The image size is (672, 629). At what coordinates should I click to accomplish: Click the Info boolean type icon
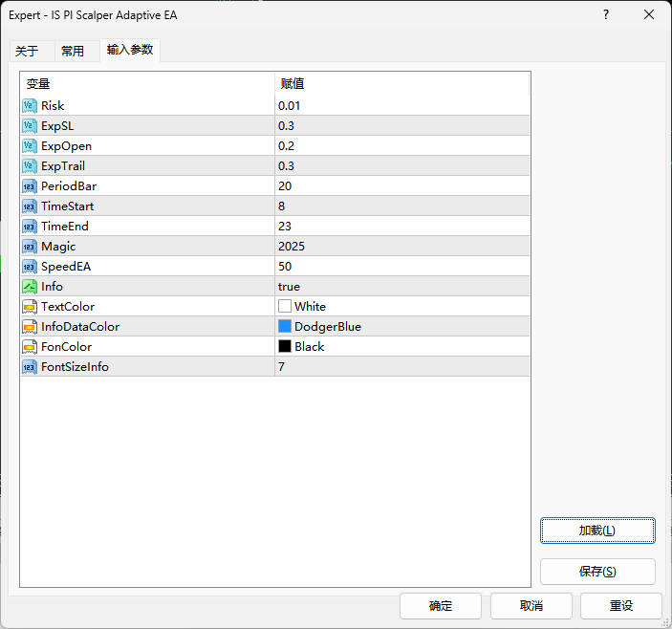click(x=29, y=286)
